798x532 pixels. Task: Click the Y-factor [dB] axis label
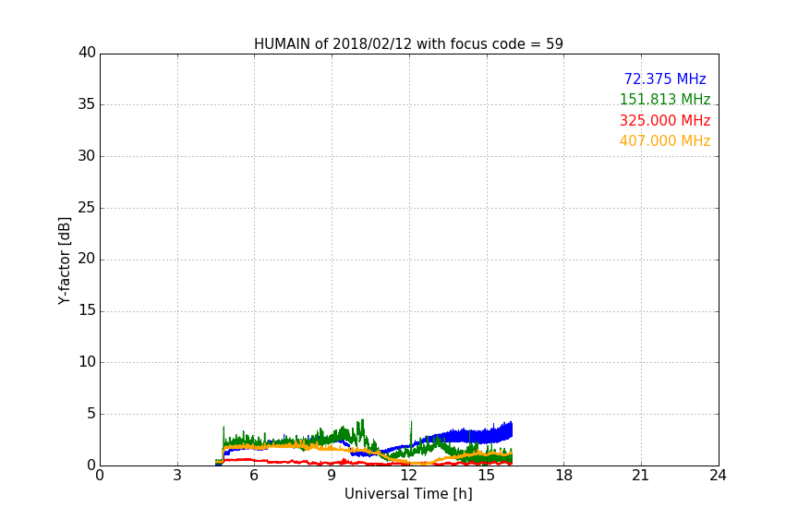64,260
